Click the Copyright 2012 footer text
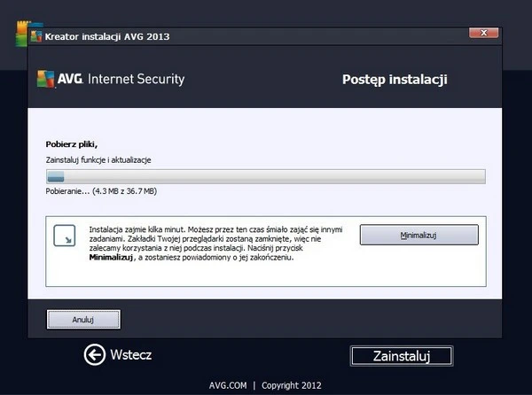This screenshot has width=532, height=395. pos(291,385)
